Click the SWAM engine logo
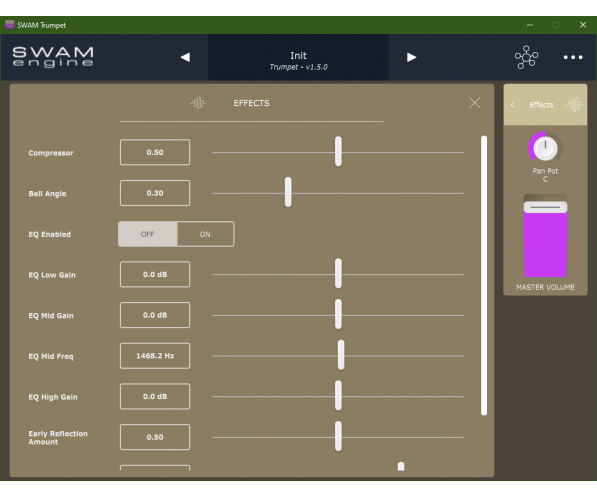 point(53,57)
